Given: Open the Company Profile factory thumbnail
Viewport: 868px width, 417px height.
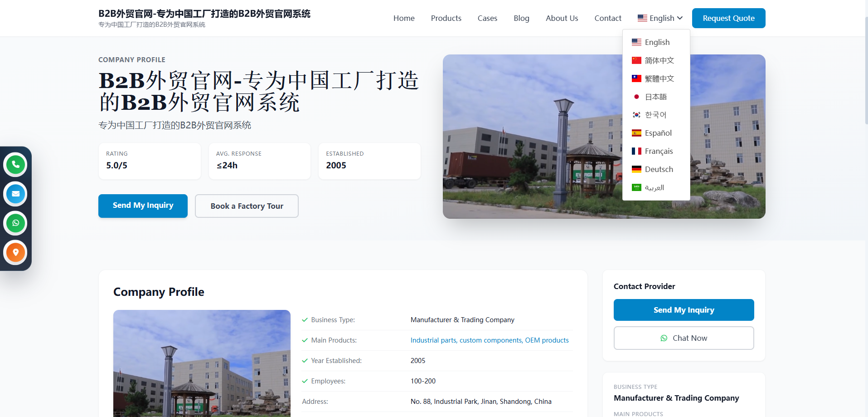Looking at the screenshot, I should point(202,363).
